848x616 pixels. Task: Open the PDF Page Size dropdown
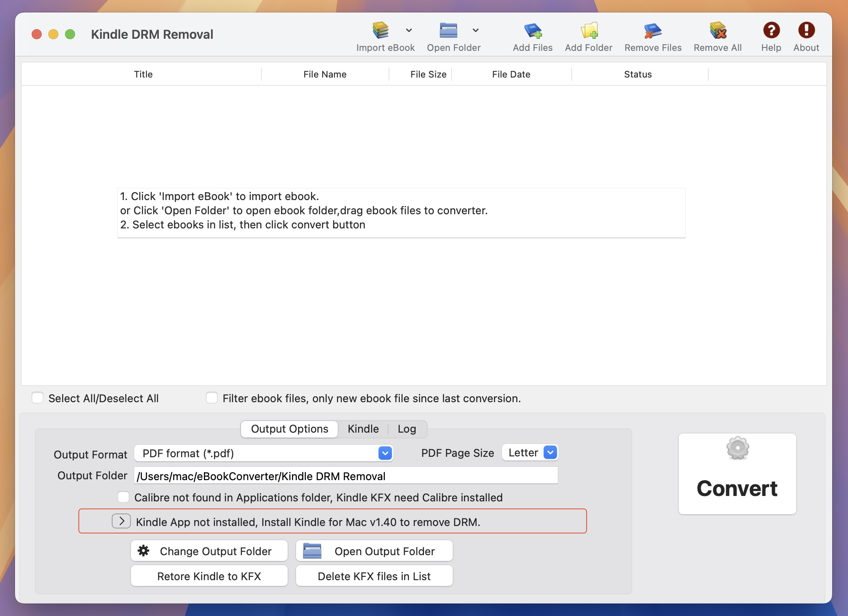click(550, 452)
